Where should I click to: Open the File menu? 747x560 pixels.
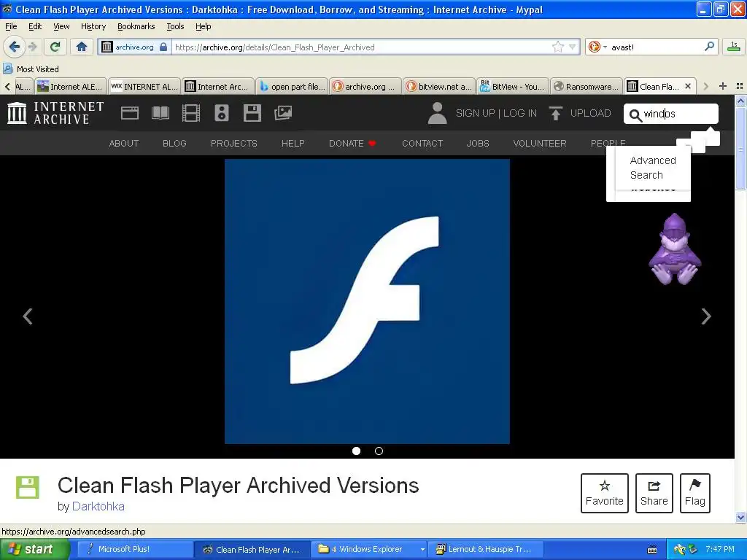11,26
